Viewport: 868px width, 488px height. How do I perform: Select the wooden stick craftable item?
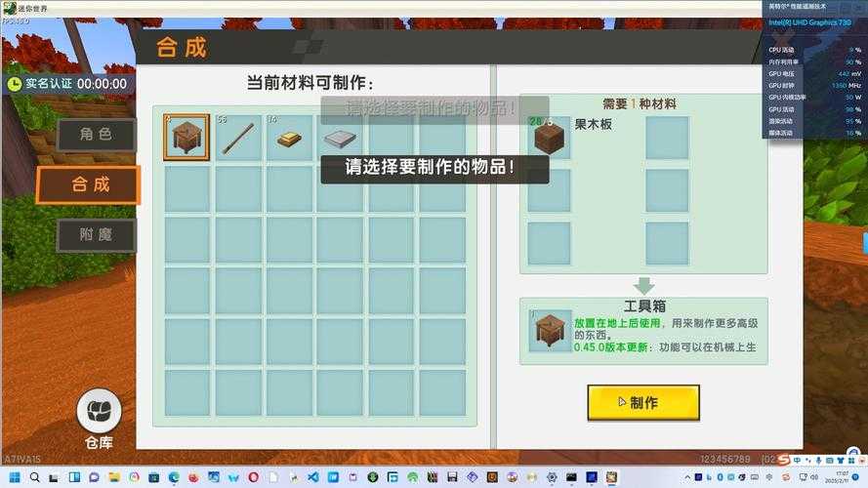[x=238, y=138]
